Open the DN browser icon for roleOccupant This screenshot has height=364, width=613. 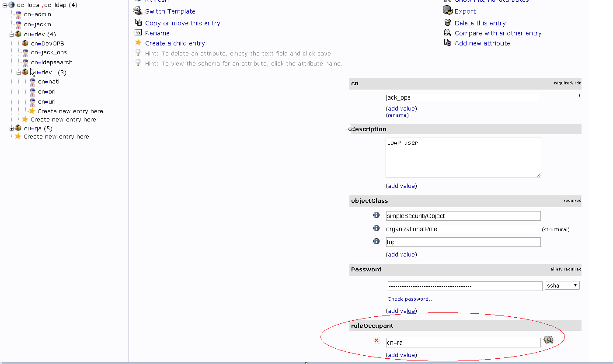(548, 340)
